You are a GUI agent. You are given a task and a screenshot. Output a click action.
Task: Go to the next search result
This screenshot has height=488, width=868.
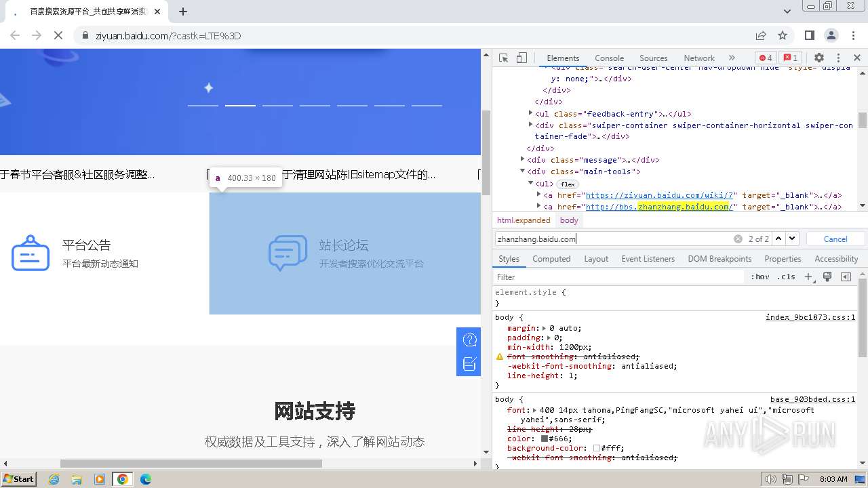click(792, 239)
